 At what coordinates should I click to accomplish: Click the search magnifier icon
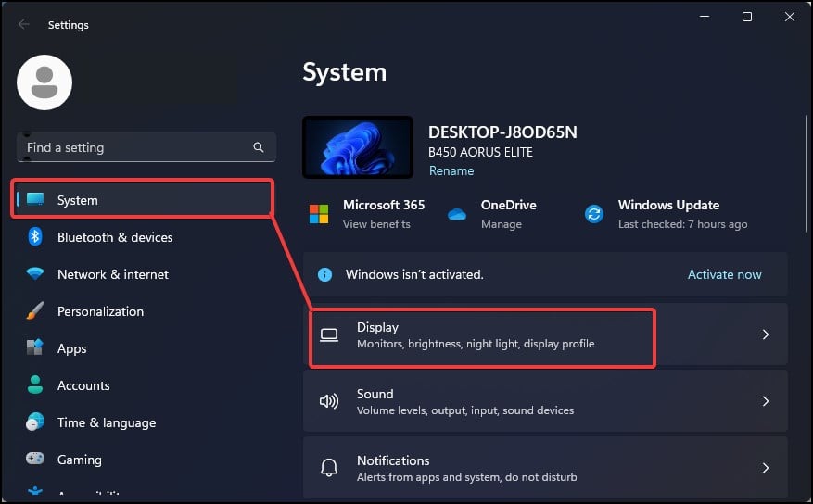pos(259,147)
